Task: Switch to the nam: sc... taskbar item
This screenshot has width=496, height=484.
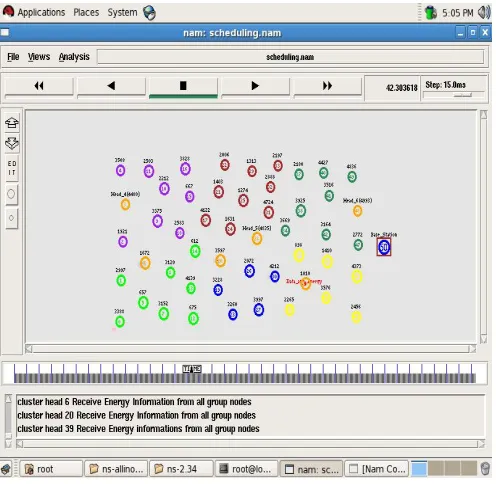Action: coord(311,469)
